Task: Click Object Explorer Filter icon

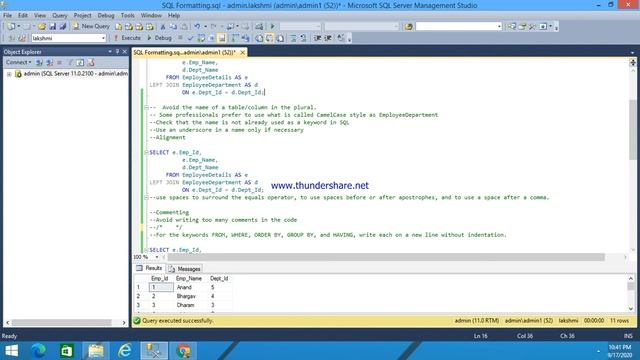Action: pyautogui.click(x=71, y=62)
